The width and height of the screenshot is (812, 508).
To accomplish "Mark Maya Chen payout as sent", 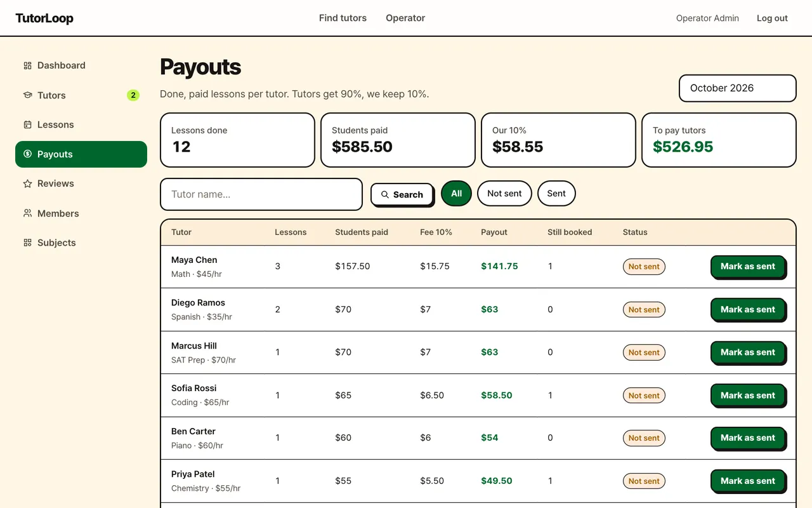I will 748,267.
